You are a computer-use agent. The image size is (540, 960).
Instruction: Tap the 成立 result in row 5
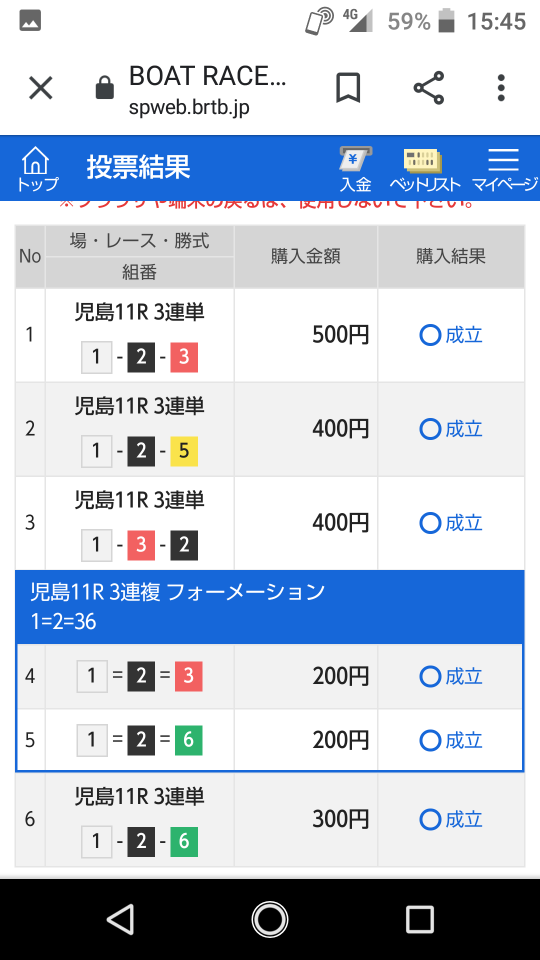[451, 741]
